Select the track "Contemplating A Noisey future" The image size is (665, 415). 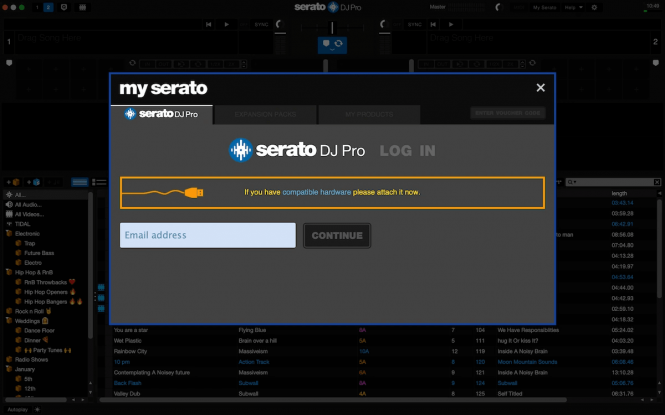152,373
